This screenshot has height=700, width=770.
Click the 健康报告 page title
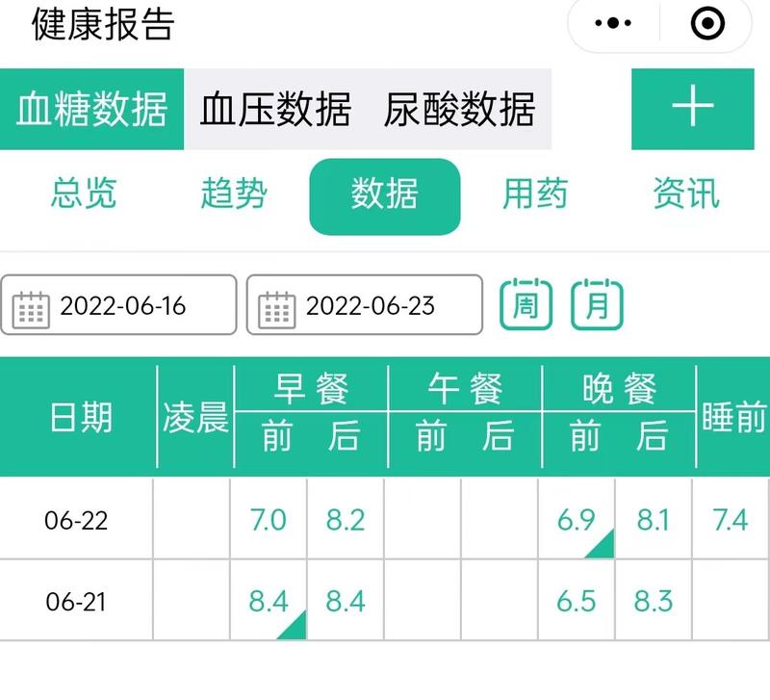(x=103, y=23)
